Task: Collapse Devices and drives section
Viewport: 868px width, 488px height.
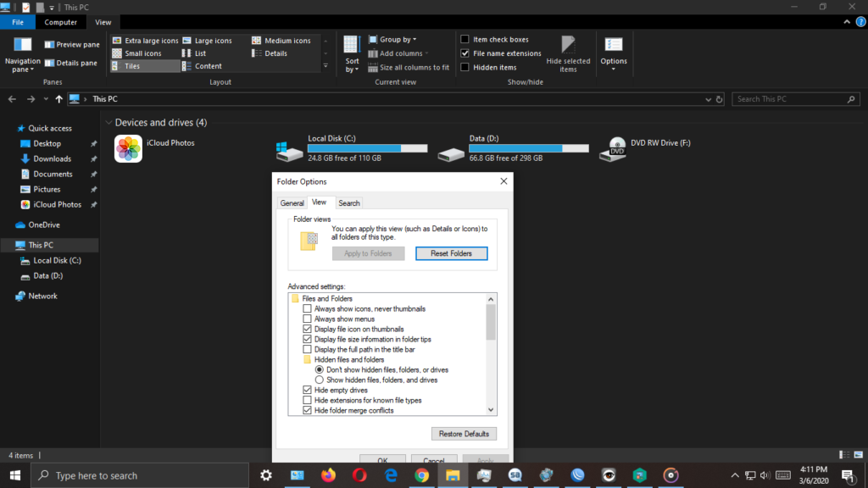Action: coord(108,123)
